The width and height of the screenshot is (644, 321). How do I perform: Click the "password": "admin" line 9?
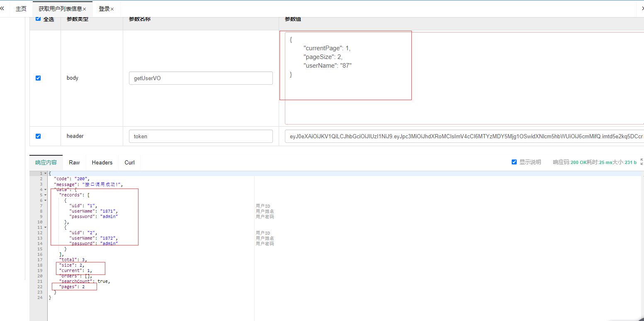pos(94,216)
